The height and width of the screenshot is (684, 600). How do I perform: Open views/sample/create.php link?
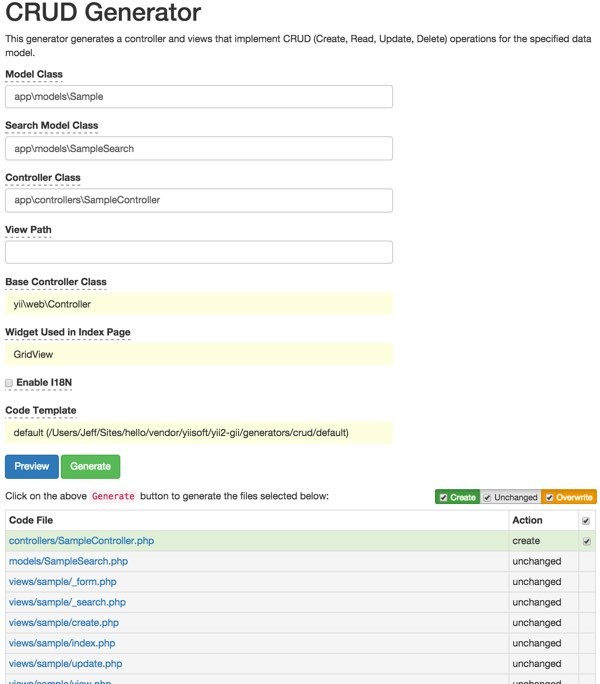[x=64, y=622]
